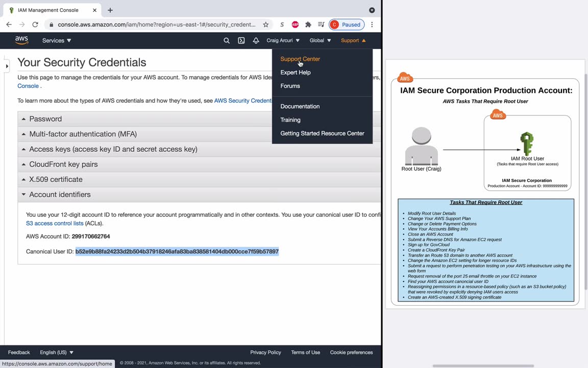Viewport: 588px width, 368px height.
Task: Click the 'Tasks That Require Root User' heading
Action: (x=486, y=202)
